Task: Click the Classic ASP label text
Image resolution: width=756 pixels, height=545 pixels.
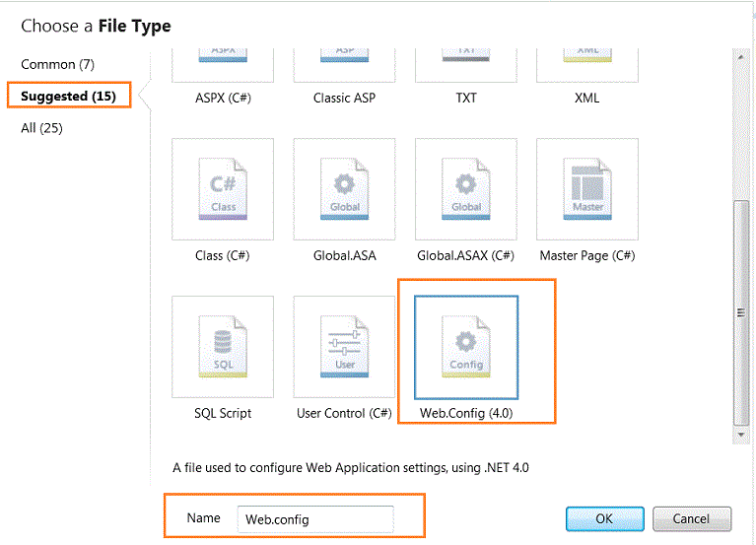Action: (344, 98)
